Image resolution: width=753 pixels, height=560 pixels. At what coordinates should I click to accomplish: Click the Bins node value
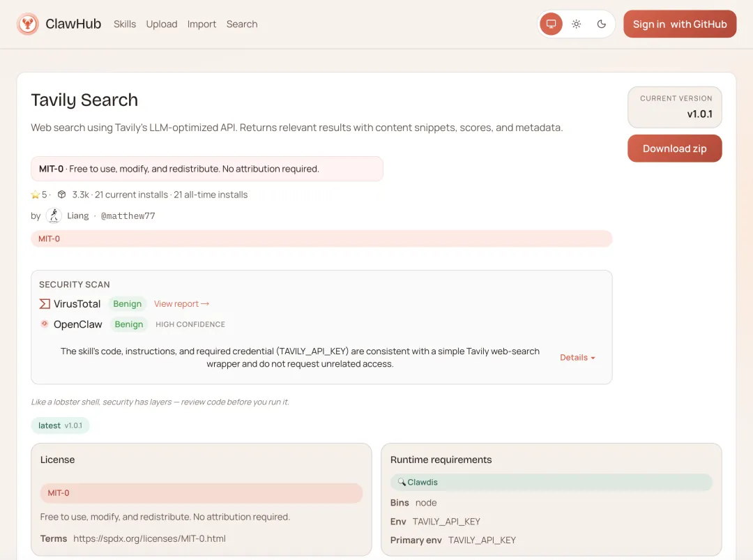pyautogui.click(x=426, y=502)
